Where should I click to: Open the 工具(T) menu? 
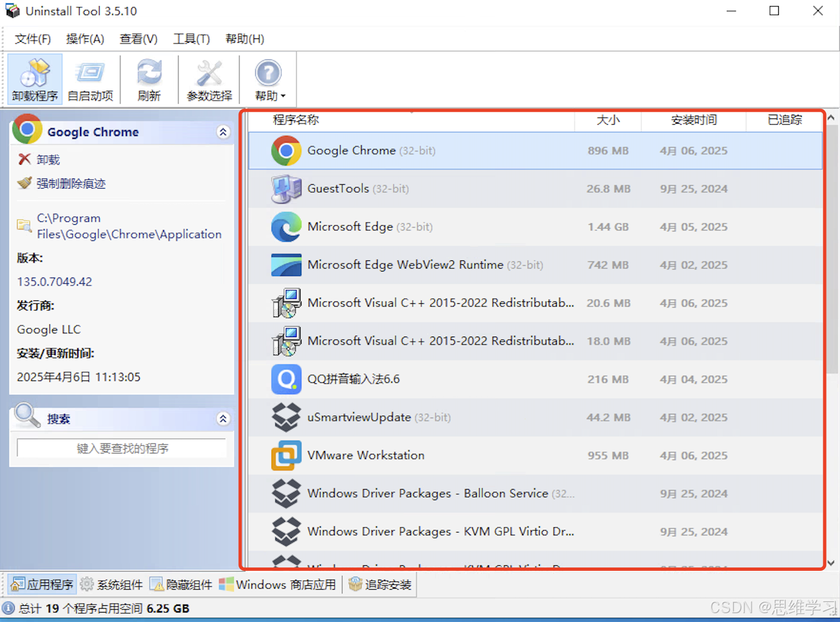[191, 39]
